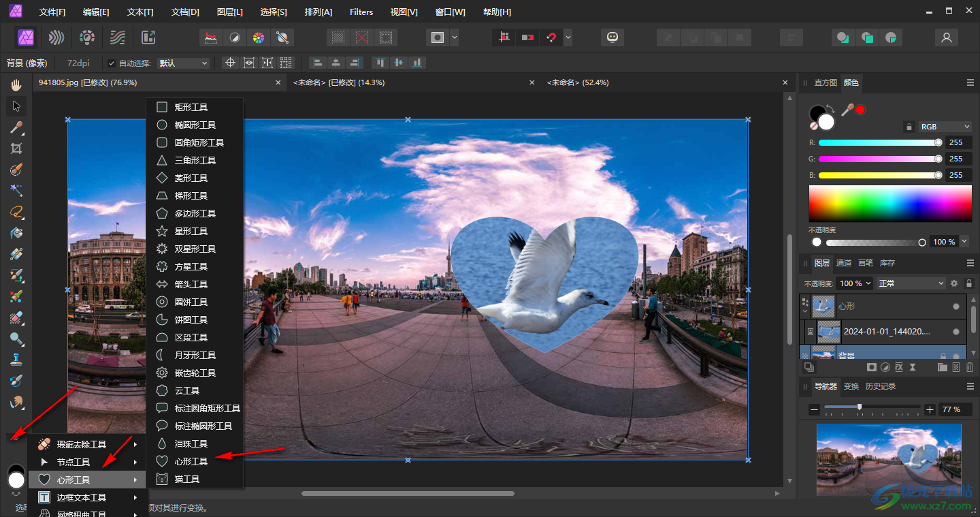Screen dimensions: 980x517
Task: Expand the 默认 auto-select dropdown
Action: pos(183,63)
